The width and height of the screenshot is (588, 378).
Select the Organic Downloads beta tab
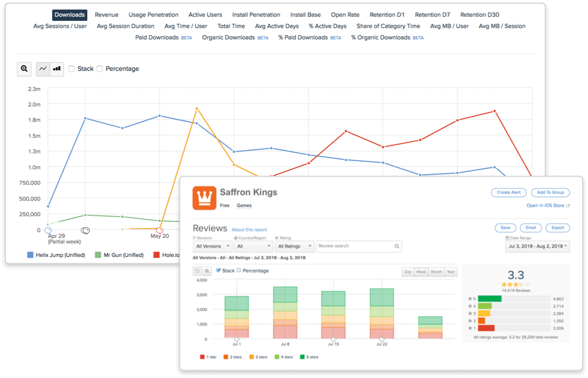pos(235,37)
